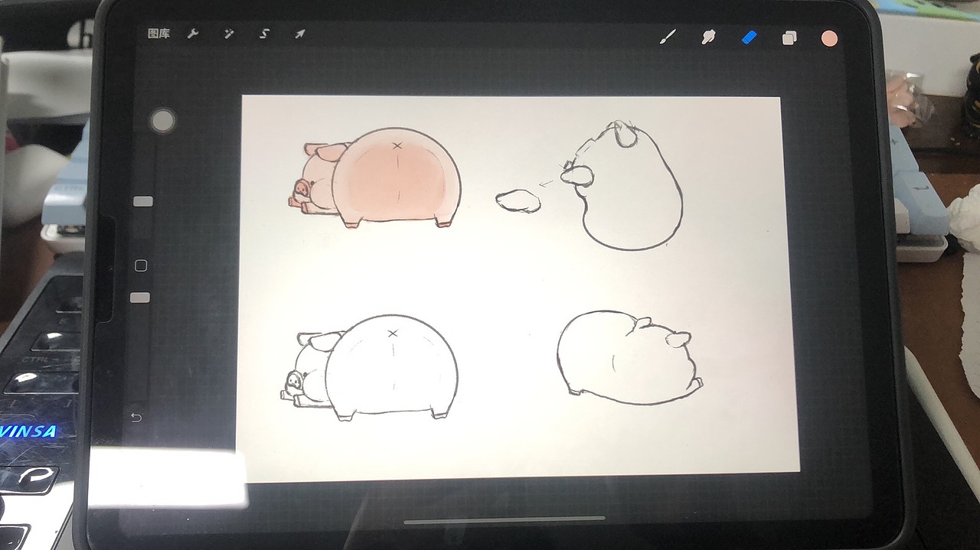Open the Transform arrow tool
The height and width of the screenshot is (550, 980).
[300, 33]
